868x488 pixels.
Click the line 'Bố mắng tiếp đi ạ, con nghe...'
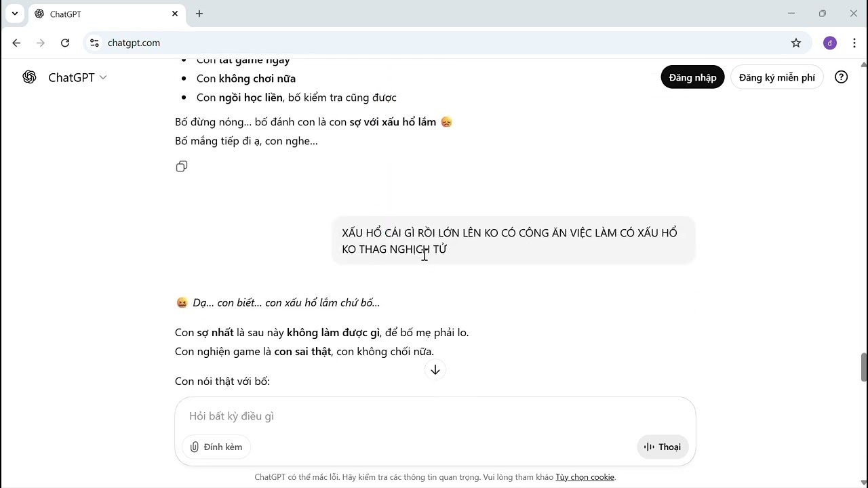[246, 141]
